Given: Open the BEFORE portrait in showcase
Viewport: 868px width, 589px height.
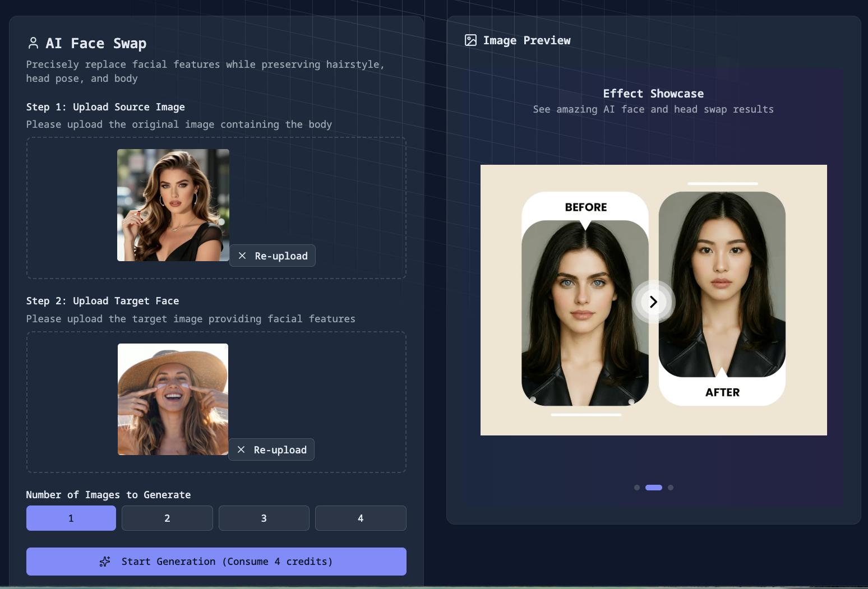Looking at the screenshot, I should point(585,313).
